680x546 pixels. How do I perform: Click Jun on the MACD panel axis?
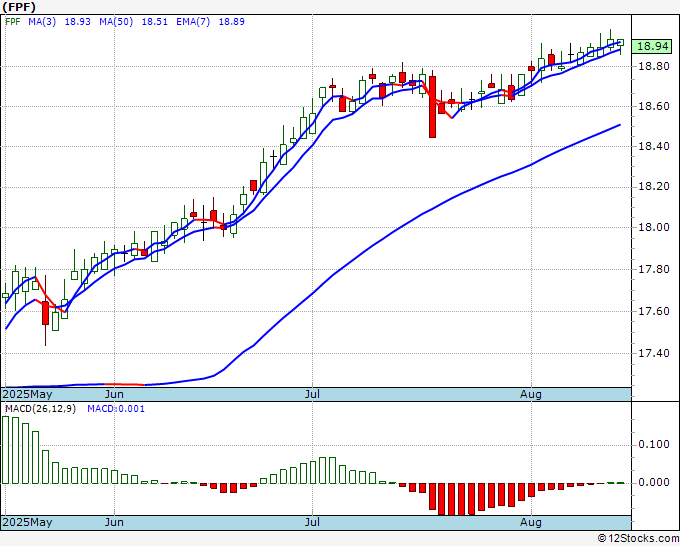pos(114,522)
